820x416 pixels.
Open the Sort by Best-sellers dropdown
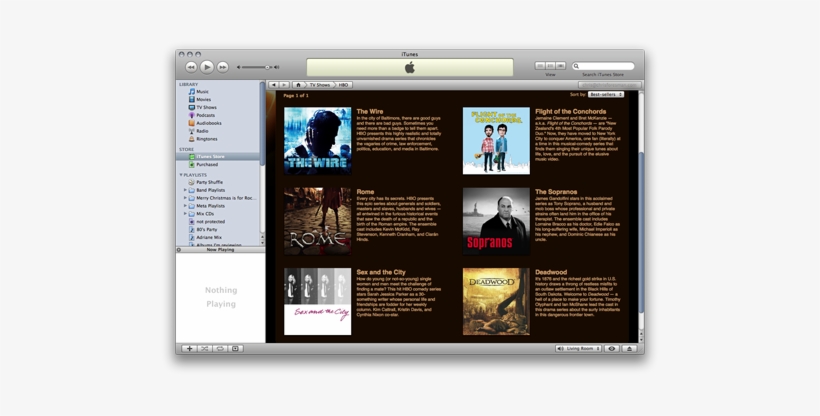(606, 95)
